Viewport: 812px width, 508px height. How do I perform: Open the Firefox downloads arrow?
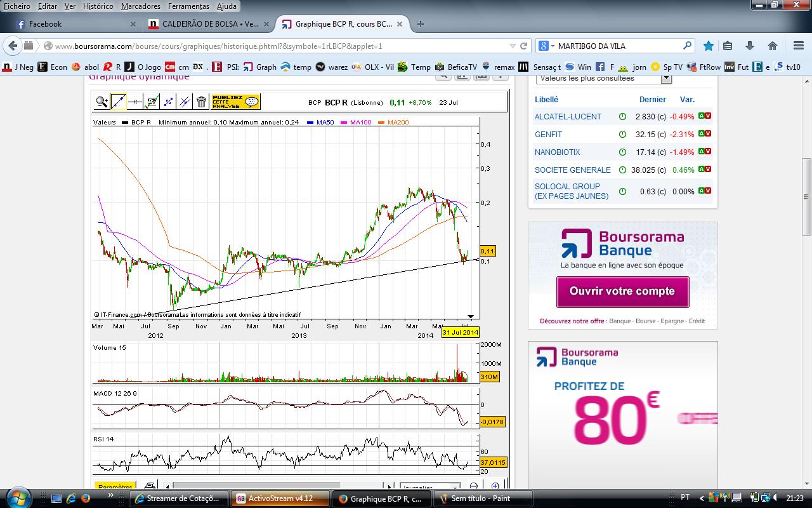[749, 46]
